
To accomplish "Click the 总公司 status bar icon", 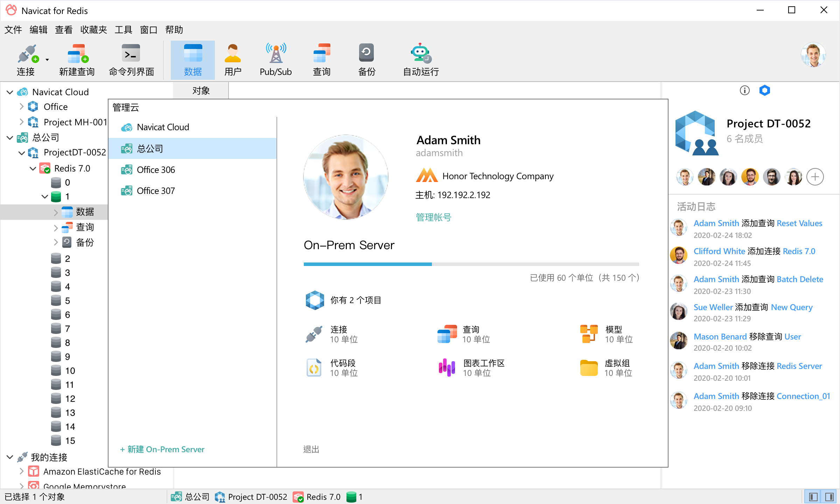I will coord(176,497).
